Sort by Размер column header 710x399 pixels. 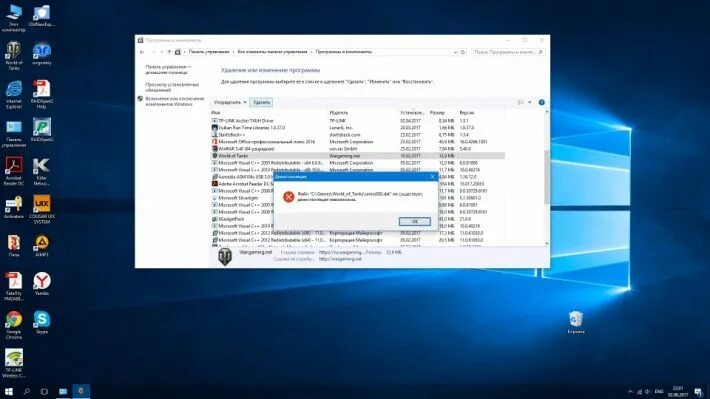coord(437,112)
